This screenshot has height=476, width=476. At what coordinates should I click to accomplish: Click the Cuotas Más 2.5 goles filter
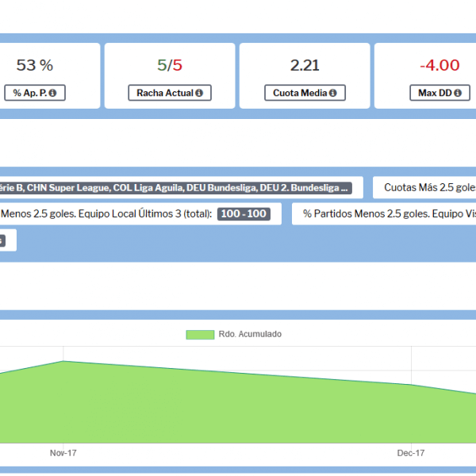tap(424, 187)
